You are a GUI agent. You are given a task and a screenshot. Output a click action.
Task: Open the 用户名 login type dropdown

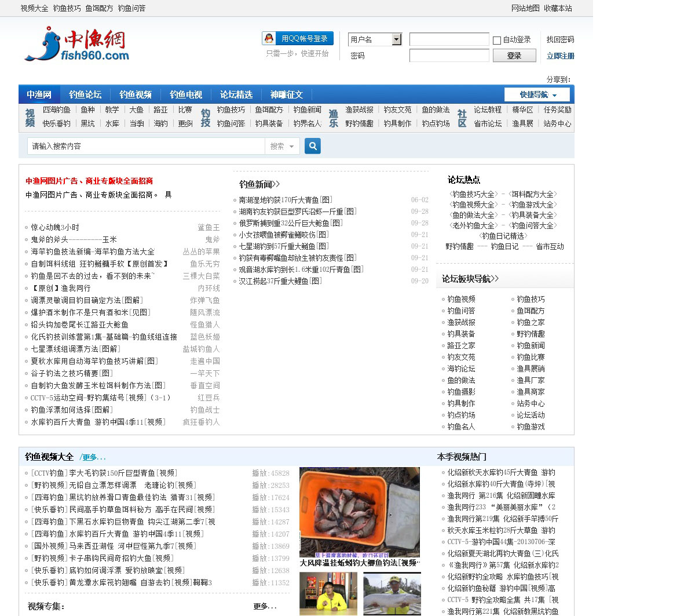397,39
